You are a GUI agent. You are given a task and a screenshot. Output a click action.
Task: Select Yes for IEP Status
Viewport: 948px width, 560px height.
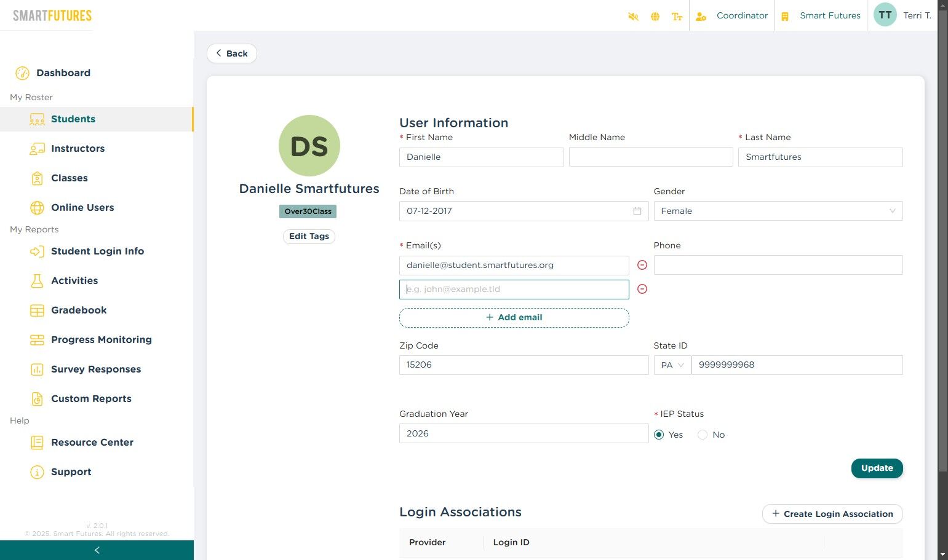[x=659, y=435]
